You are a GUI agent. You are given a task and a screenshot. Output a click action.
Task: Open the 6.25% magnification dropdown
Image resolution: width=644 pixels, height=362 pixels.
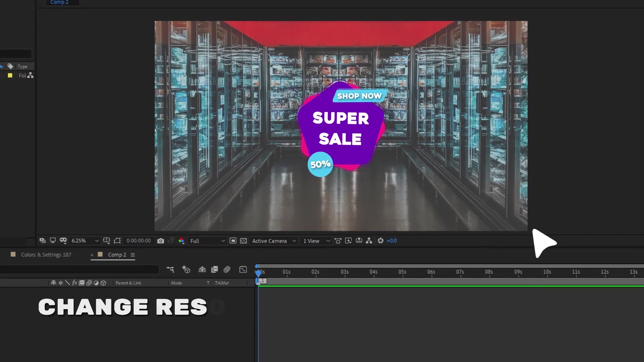click(x=85, y=241)
